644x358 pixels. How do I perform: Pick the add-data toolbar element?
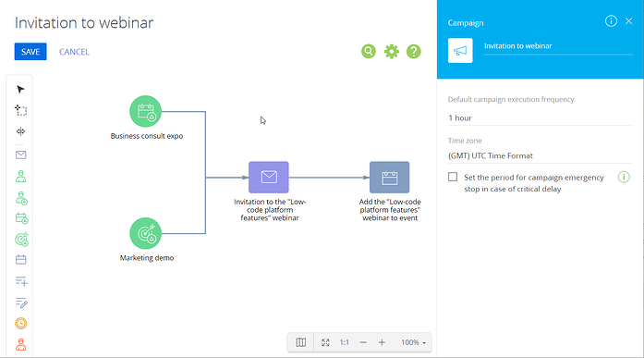point(21,281)
